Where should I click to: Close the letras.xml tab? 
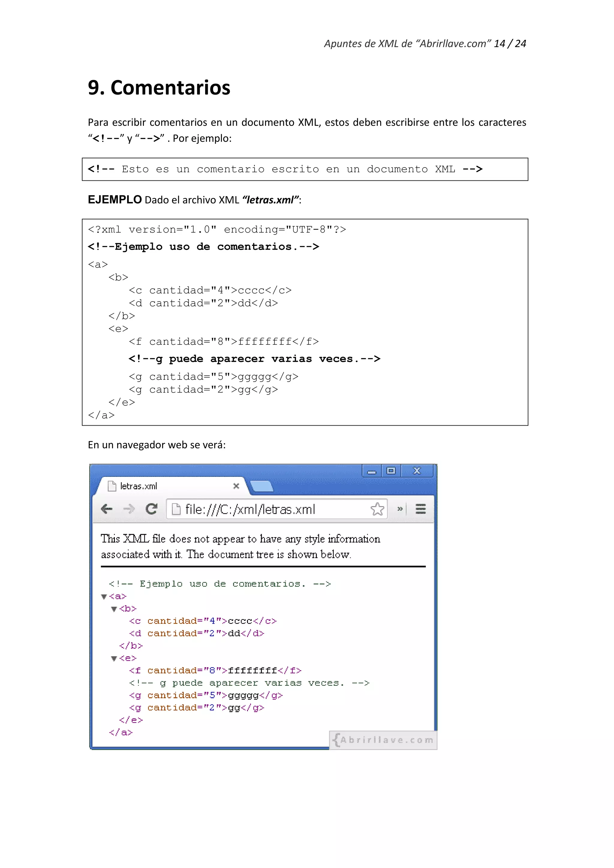[236, 486]
